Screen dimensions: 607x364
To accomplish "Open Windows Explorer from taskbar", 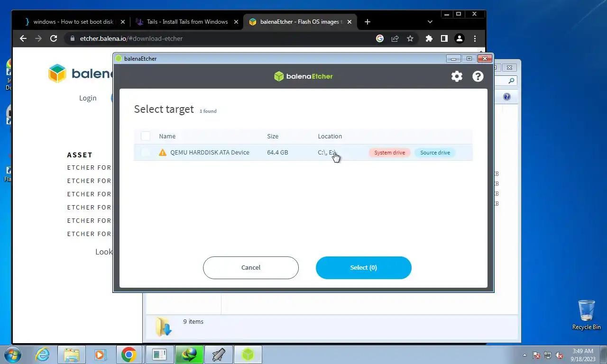I will click(72, 355).
